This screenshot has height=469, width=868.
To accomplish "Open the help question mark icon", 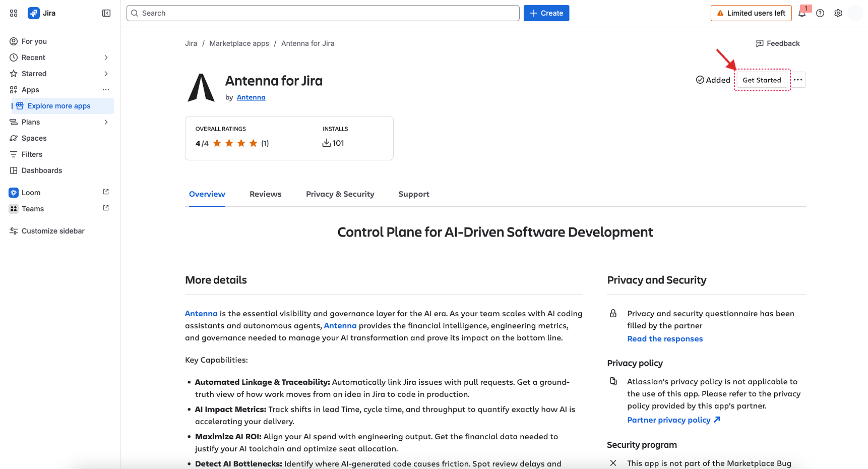I will click(820, 13).
